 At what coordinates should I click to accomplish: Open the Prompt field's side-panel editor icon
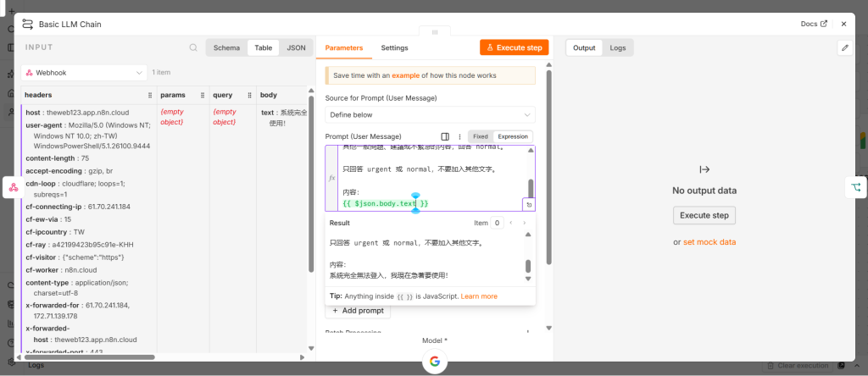pos(445,136)
